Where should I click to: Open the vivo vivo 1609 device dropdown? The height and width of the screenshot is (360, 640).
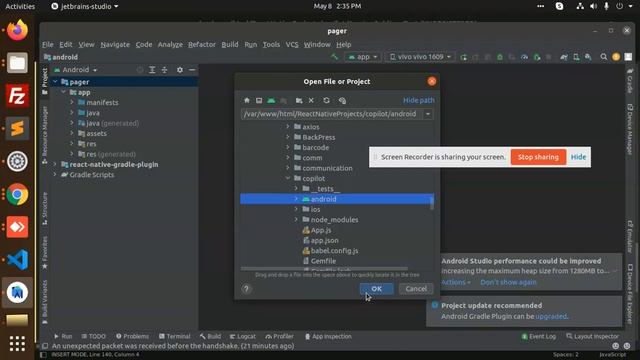(x=420, y=57)
